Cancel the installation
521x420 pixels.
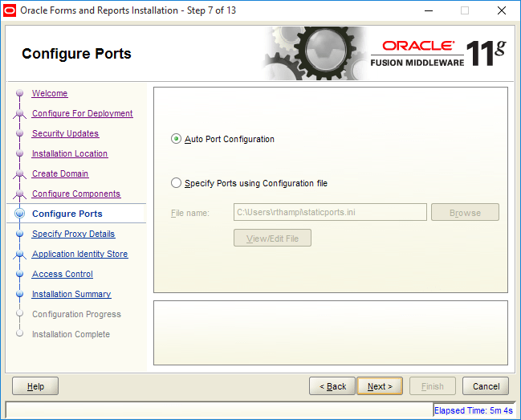click(x=486, y=386)
